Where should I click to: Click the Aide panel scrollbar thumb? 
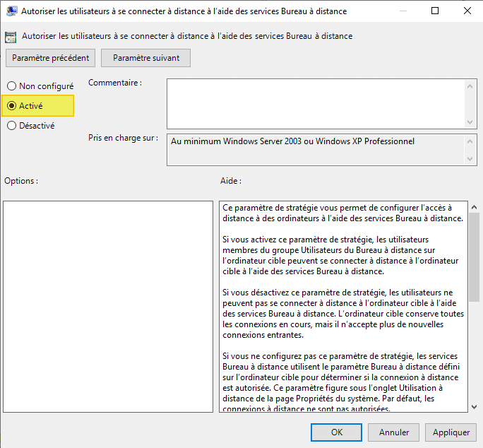pyautogui.click(x=475, y=257)
